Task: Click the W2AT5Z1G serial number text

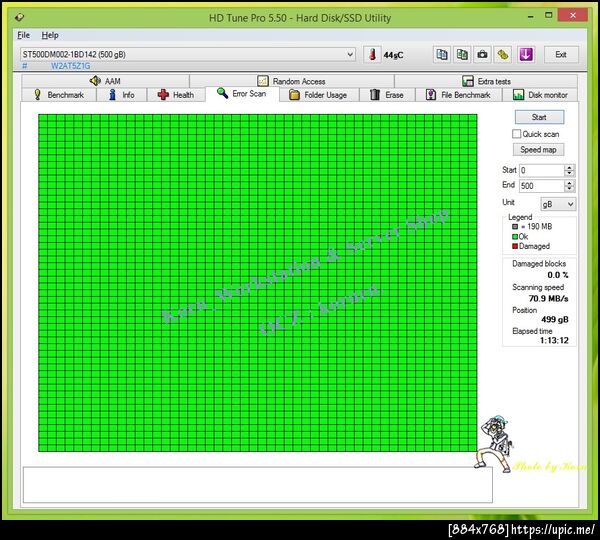Action: coord(70,66)
